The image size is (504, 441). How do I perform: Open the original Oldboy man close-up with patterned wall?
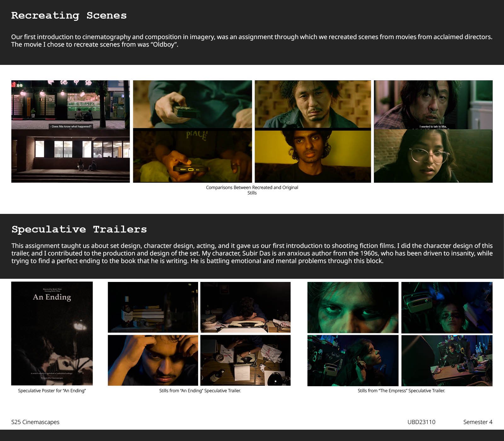[313, 104]
